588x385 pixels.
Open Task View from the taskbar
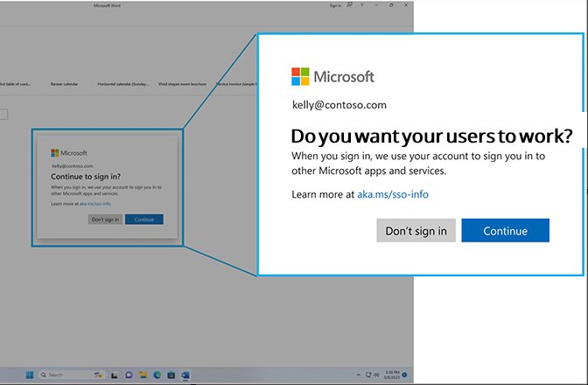pos(115,374)
